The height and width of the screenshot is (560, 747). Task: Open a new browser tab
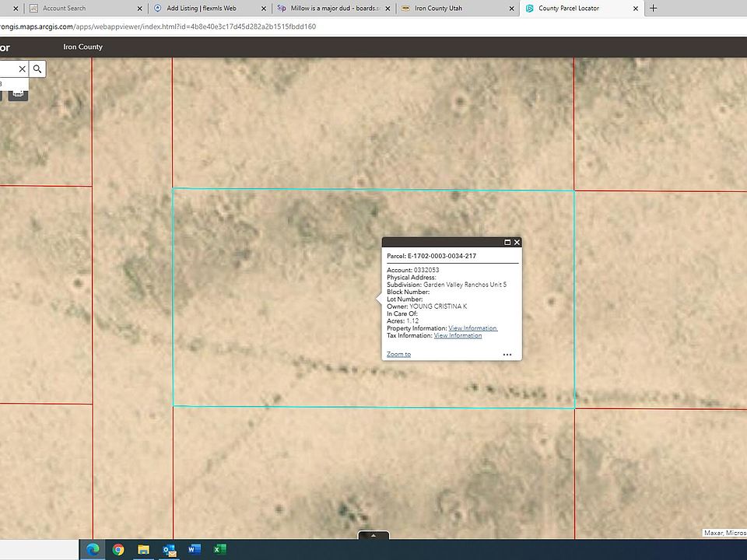(653, 8)
